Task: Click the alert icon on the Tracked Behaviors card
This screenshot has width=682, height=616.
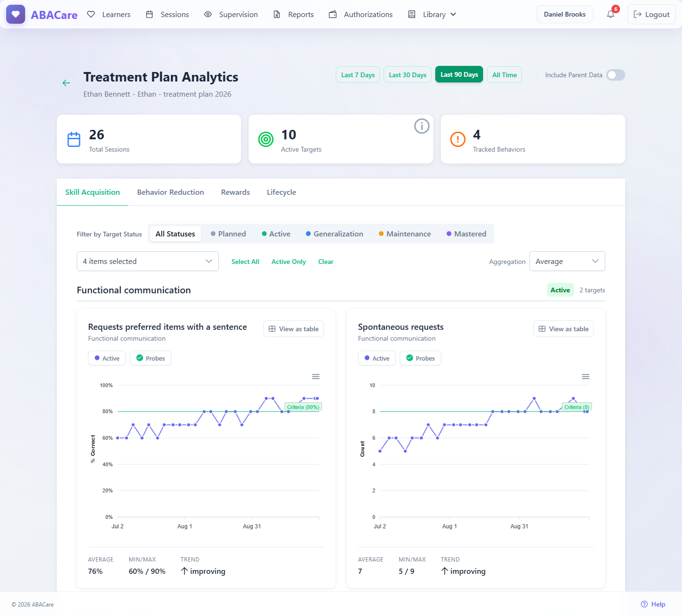Action: coord(458,139)
